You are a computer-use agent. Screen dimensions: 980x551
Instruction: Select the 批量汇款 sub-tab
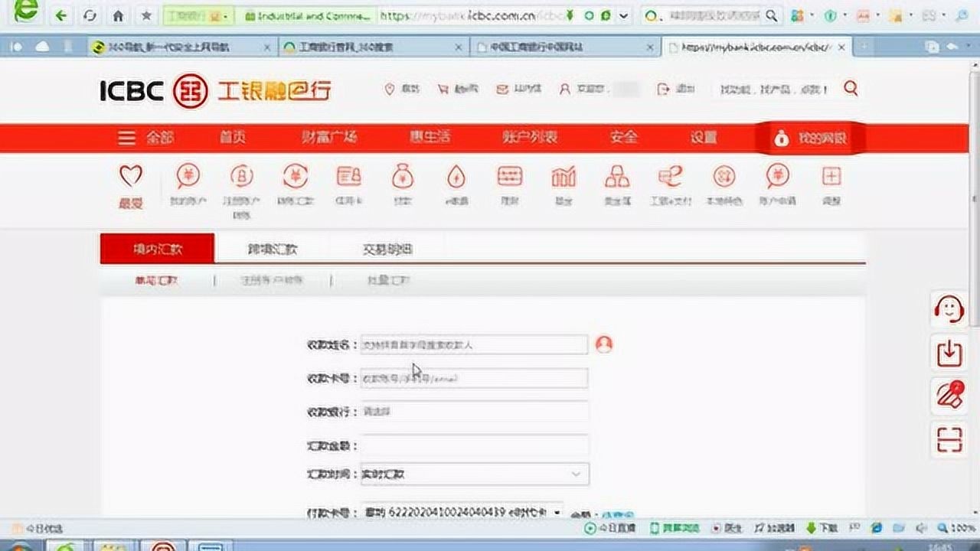[x=388, y=281]
